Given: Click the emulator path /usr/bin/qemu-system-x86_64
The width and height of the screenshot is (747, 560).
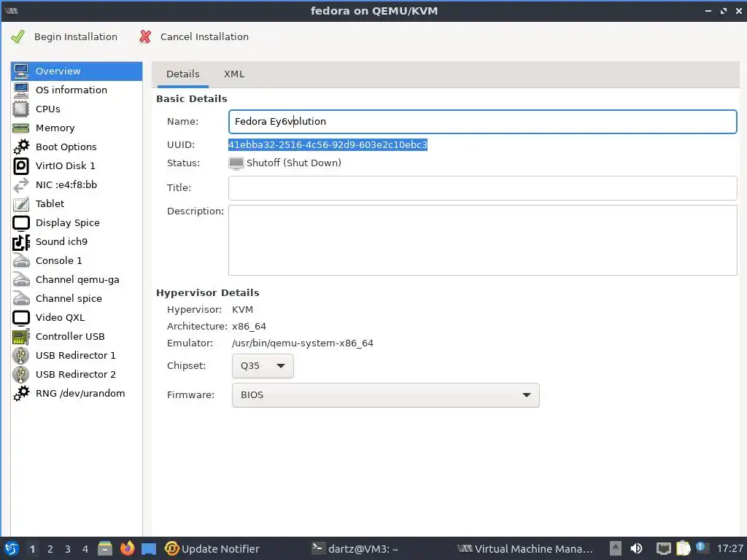Looking at the screenshot, I should (x=303, y=343).
